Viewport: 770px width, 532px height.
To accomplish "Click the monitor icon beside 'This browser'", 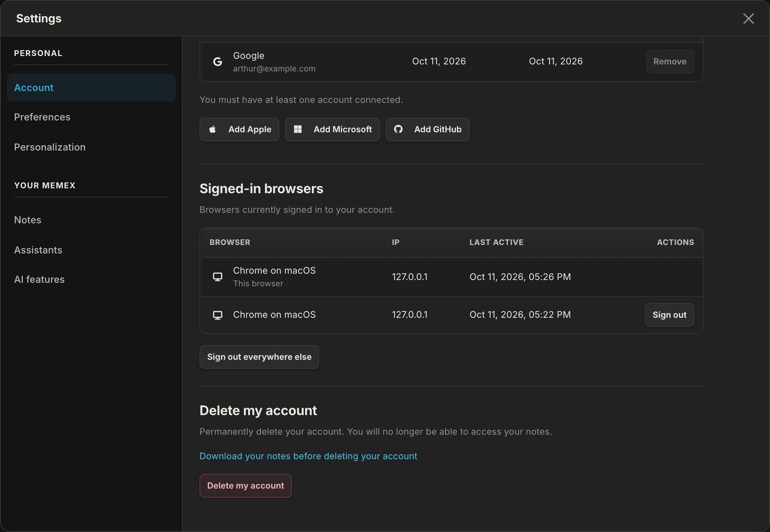I will pos(217,277).
